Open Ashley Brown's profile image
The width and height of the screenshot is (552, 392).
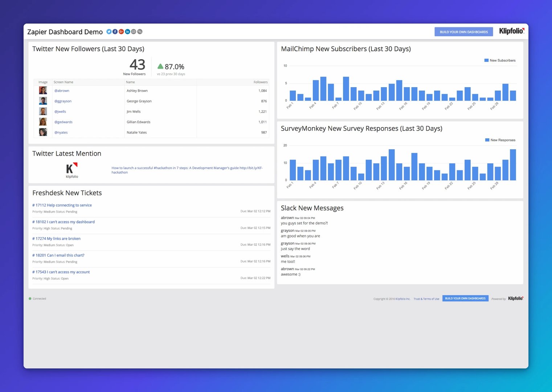coord(43,90)
